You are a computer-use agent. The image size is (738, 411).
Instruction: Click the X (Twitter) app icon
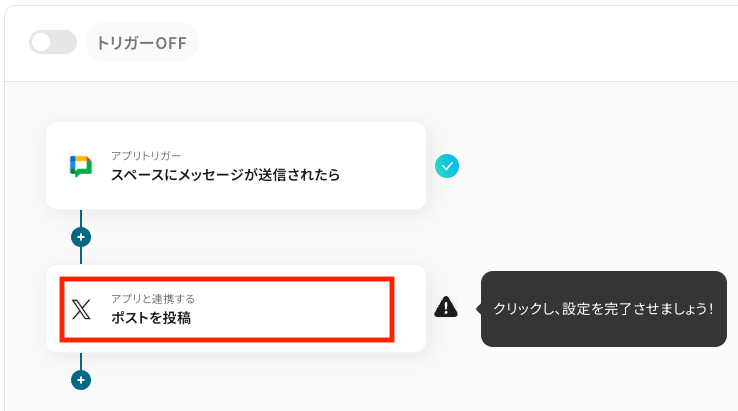[x=82, y=309]
